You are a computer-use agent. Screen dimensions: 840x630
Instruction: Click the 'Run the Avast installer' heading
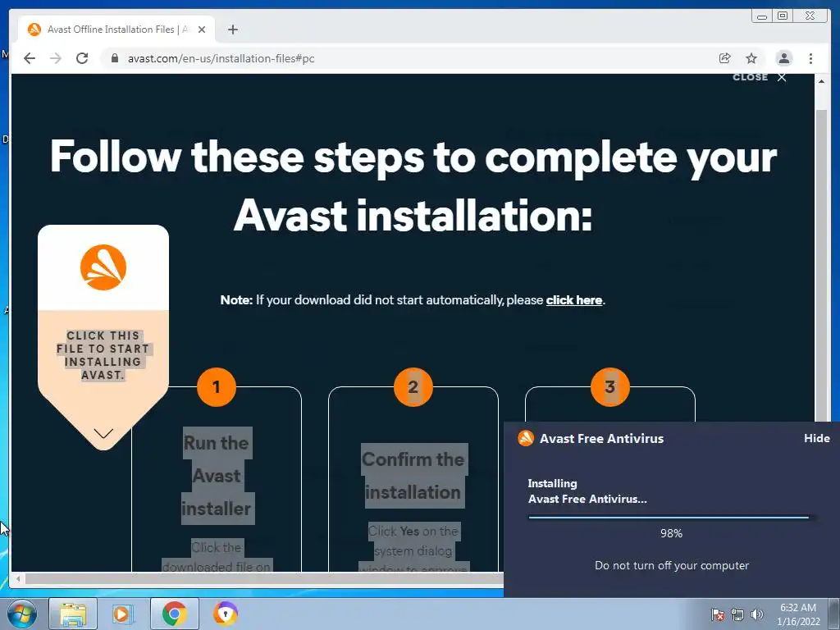coord(217,476)
